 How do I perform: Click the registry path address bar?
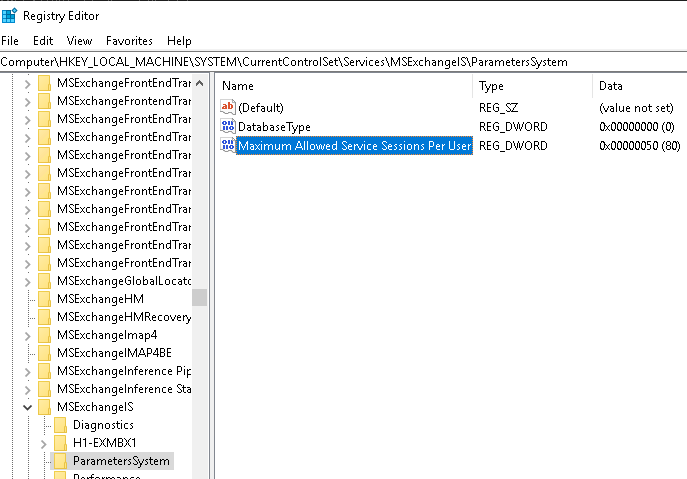tap(344, 62)
